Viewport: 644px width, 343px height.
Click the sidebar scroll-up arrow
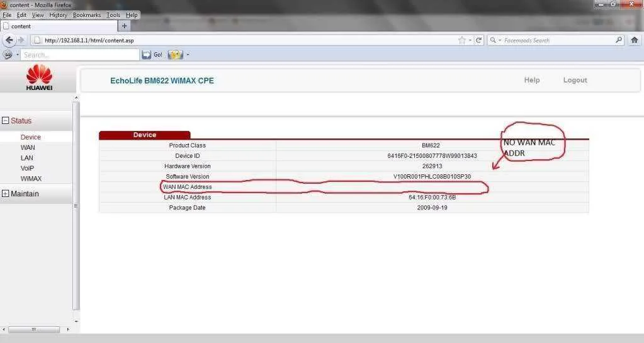pos(76,98)
